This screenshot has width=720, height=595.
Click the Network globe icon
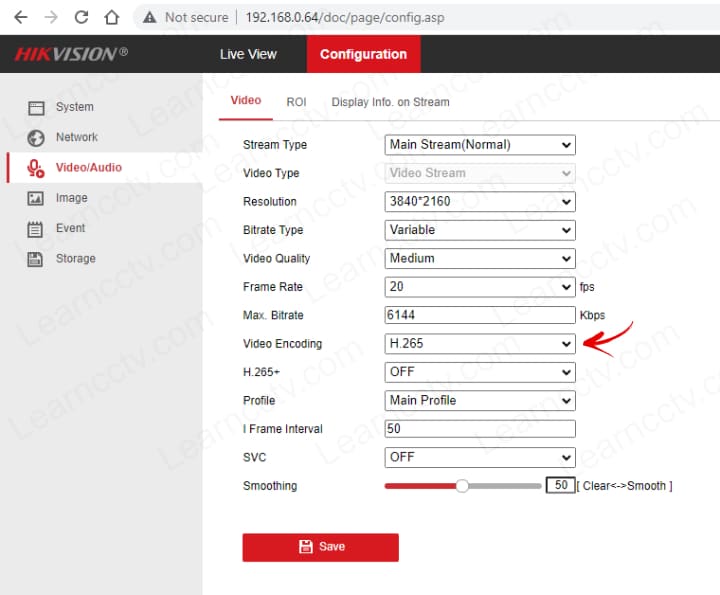pos(36,138)
